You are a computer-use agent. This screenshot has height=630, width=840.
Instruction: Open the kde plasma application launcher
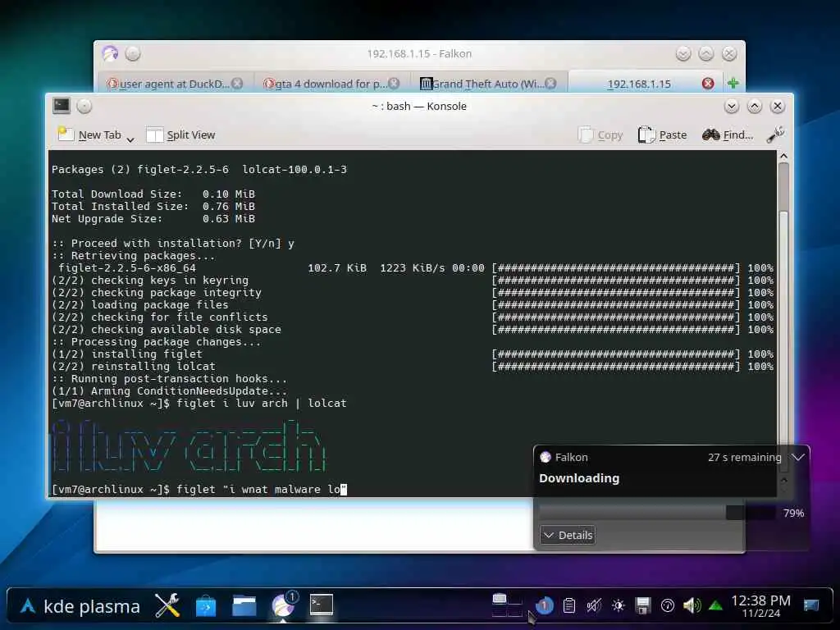tap(80, 606)
